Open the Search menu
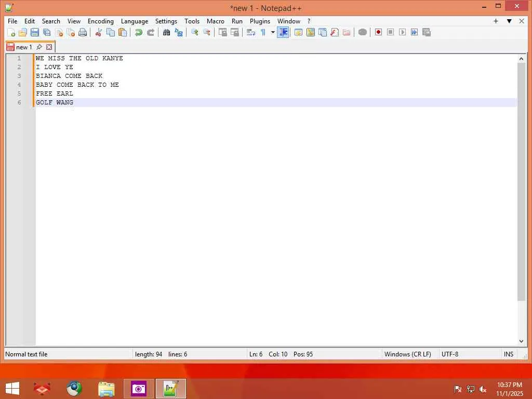The height and width of the screenshot is (399, 532). coord(51,21)
